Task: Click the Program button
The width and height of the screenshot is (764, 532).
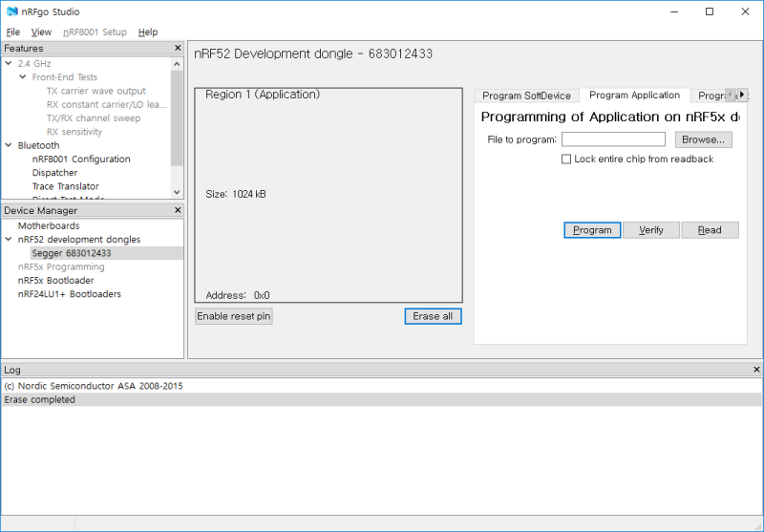Action: (x=592, y=230)
